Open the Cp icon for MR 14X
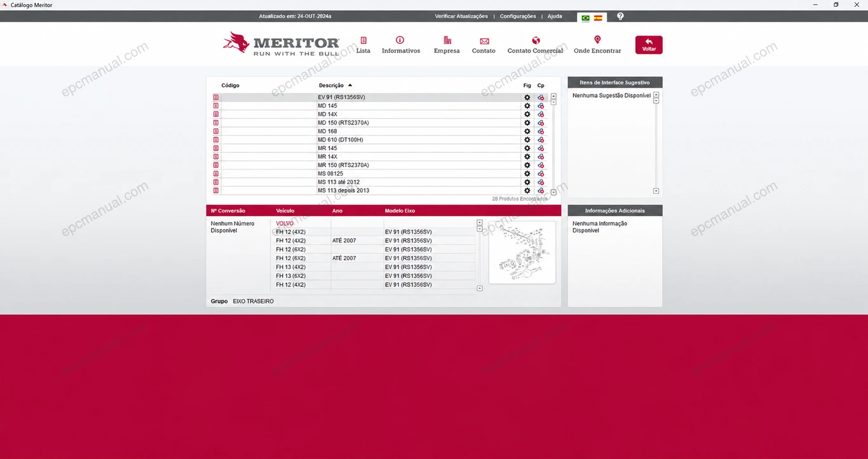The height and width of the screenshot is (459, 868). [541, 157]
